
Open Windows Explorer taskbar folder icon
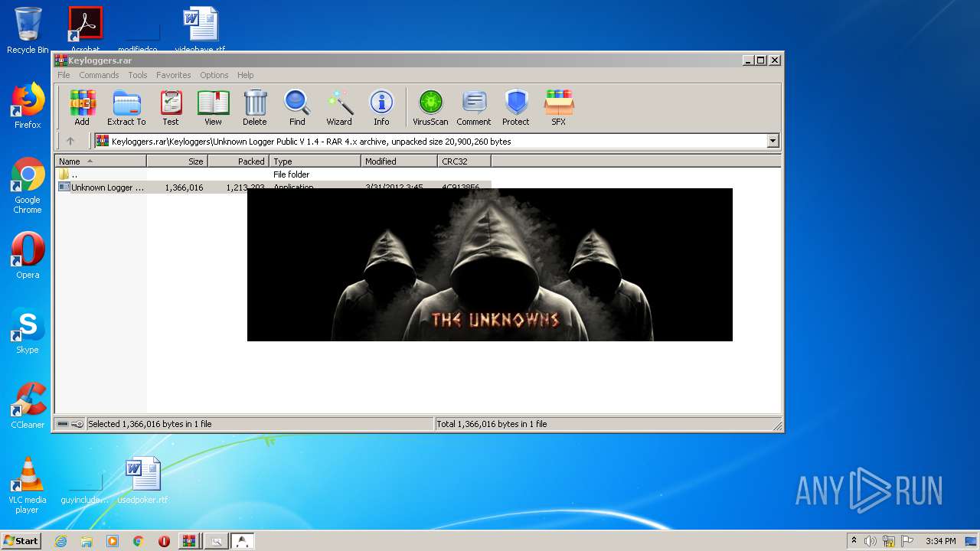87,541
